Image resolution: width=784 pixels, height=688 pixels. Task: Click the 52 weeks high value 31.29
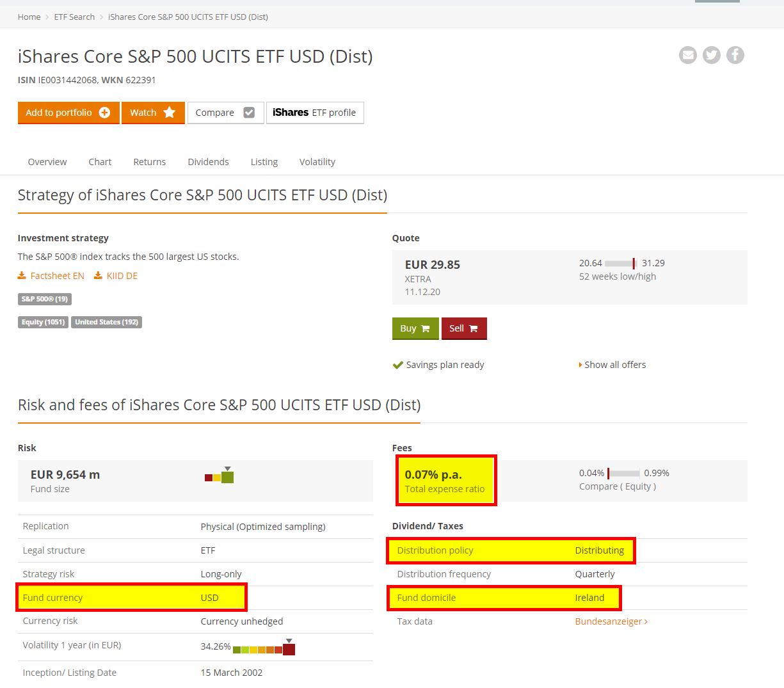653,263
